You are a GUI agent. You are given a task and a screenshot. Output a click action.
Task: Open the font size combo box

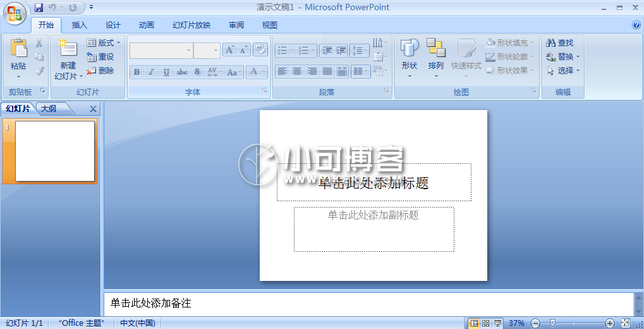tap(207, 50)
